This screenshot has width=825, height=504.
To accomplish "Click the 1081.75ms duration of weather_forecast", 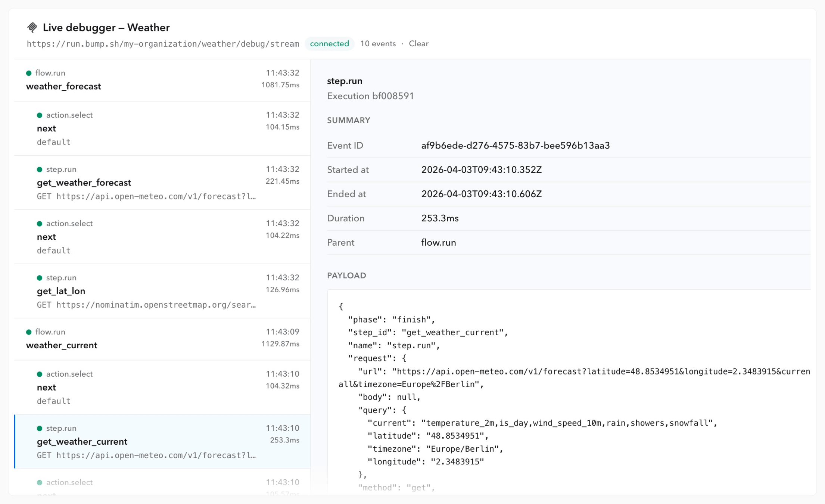I will 280,85.
